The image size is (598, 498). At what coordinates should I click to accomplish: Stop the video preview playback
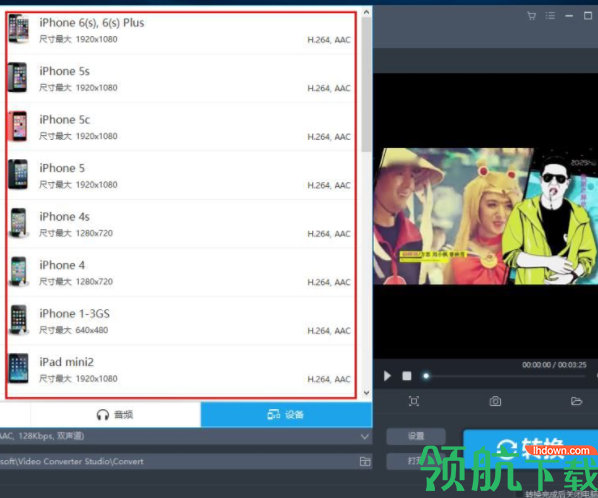(407, 376)
